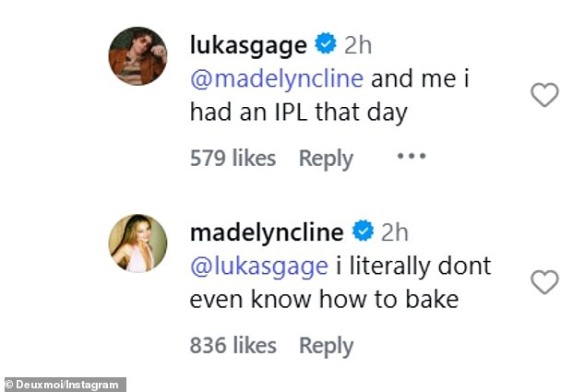Click the verified badge beside lukasgage

click(325, 44)
